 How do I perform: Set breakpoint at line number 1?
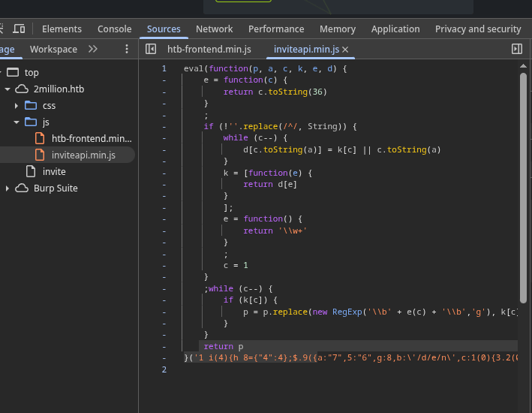(164, 68)
